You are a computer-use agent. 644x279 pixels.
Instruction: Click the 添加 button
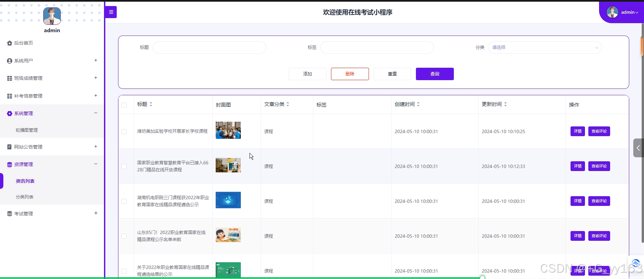(x=308, y=74)
